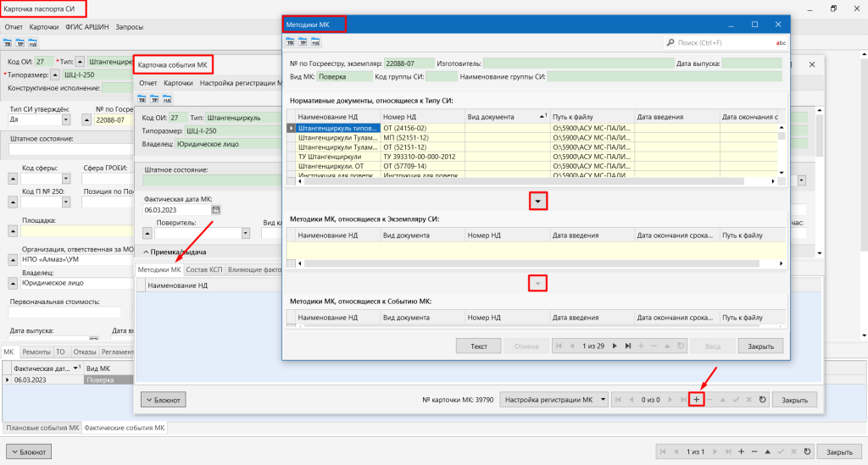This screenshot has width=868, height=465.
Task: Select cell ОТ (57709-14) in Номер НД column
Action: [x=422, y=166]
